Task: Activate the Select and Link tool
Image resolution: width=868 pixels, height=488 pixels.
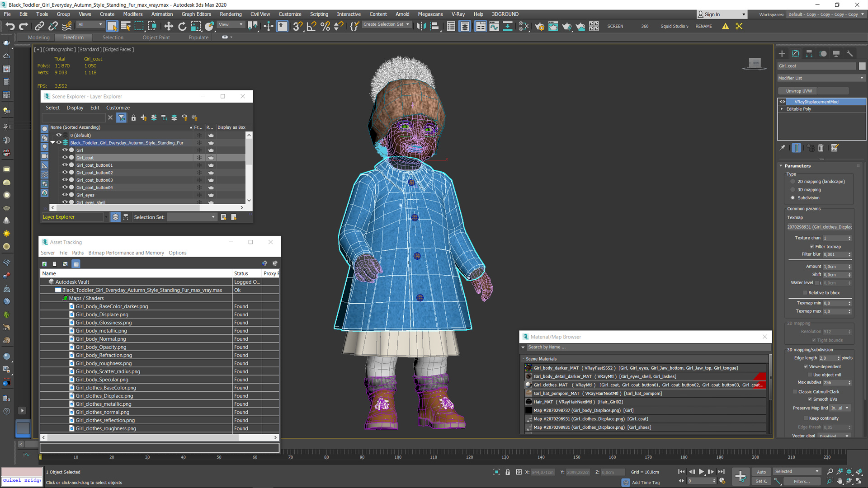Action: click(39, 26)
